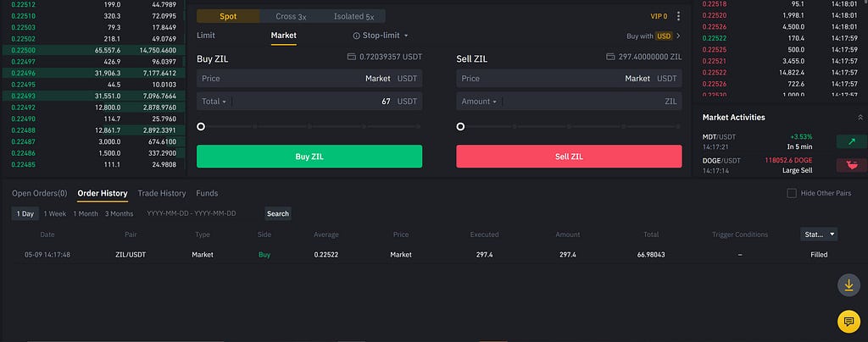Click the Sell ZIL Price Market field
This screenshot has width=868, height=342.
click(x=569, y=79)
